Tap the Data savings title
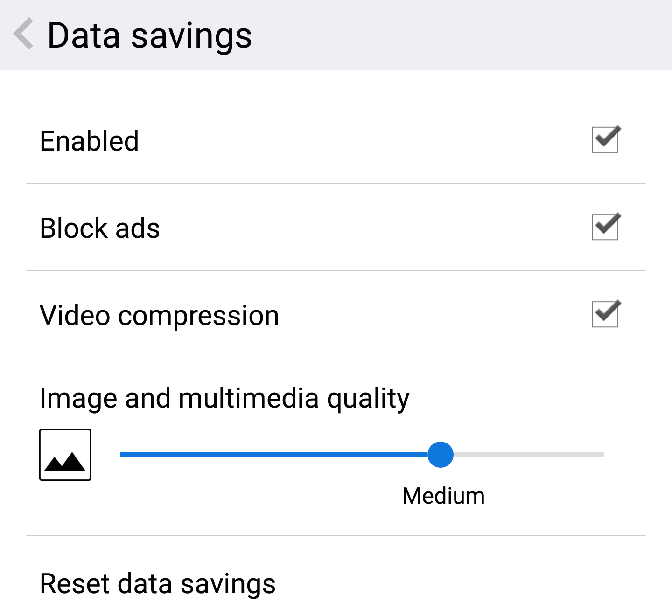 [x=150, y=36]
